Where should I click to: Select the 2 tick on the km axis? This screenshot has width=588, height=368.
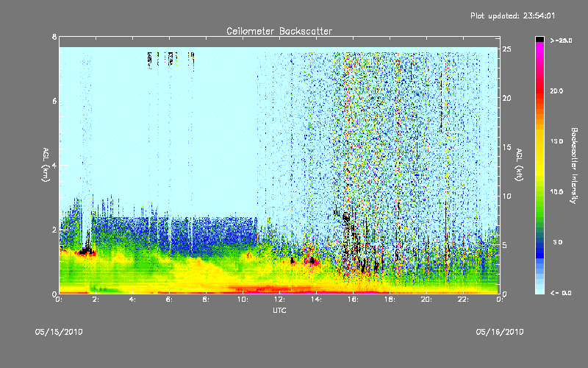coord(54,230)
